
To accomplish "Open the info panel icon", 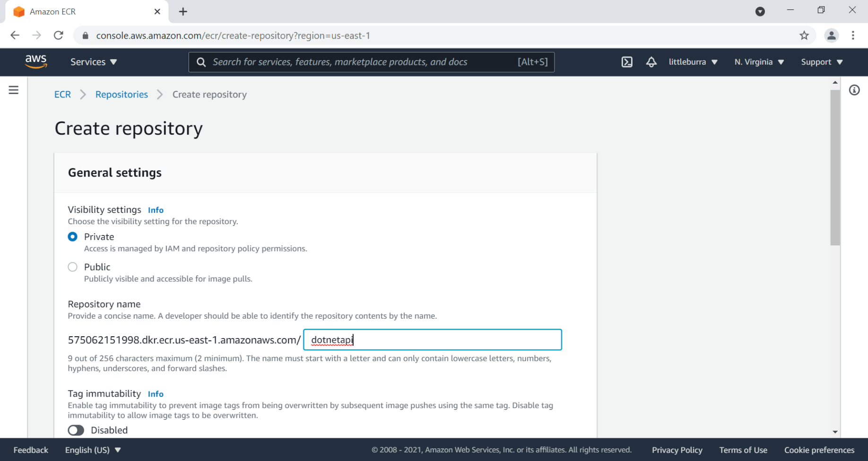I will click(x=854, y=90).
